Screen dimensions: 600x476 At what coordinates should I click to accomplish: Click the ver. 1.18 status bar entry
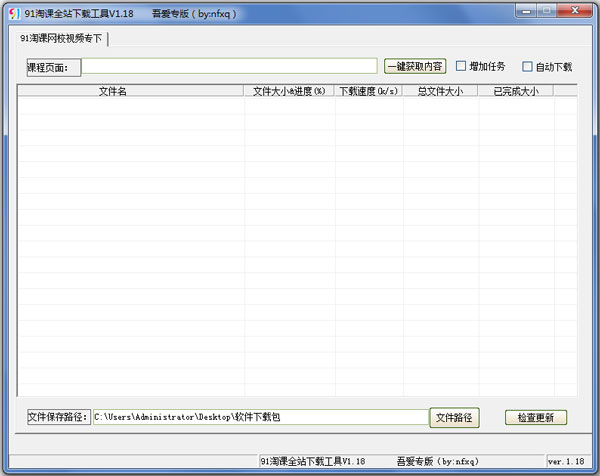(x=566, y=461)
